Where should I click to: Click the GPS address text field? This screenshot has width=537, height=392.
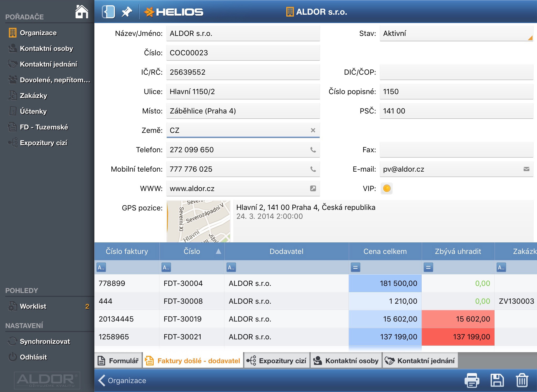click(x=383, y=221)
